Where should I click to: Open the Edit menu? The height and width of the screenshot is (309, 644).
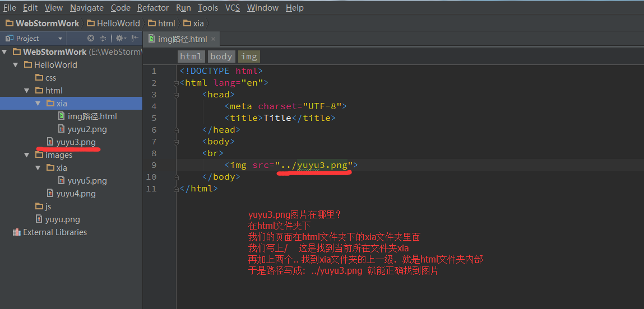30,8
